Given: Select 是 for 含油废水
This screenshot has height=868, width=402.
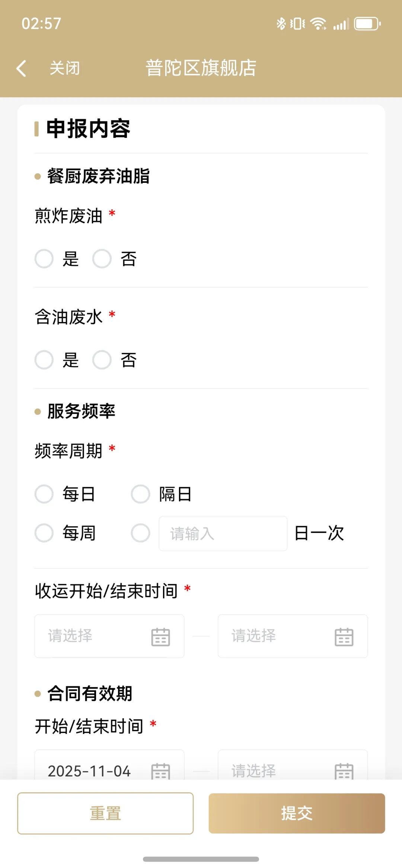Looking at the screenshot, I should pos(44,360).
